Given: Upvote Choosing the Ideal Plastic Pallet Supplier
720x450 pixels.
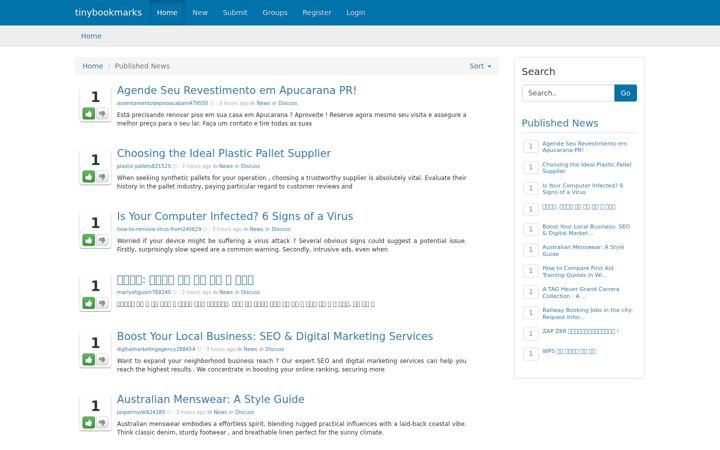Looking at the screenshot, I should (89, 176).
